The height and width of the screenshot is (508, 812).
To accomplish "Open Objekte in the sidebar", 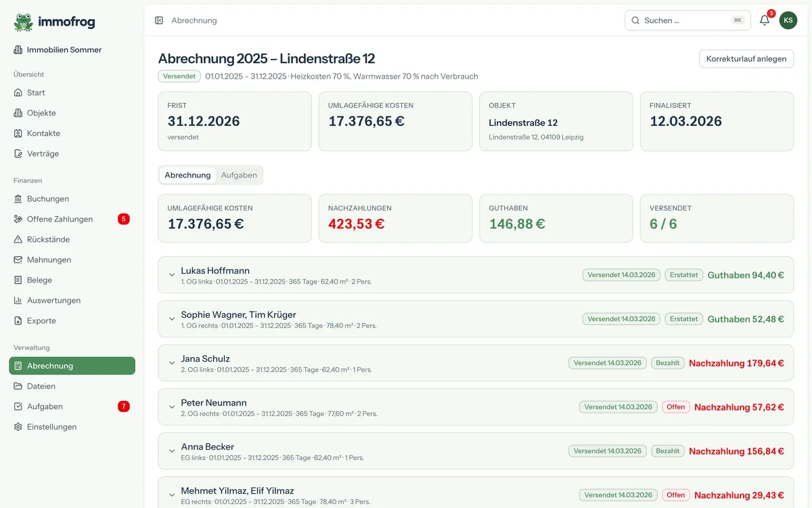I will coord(72,113).
